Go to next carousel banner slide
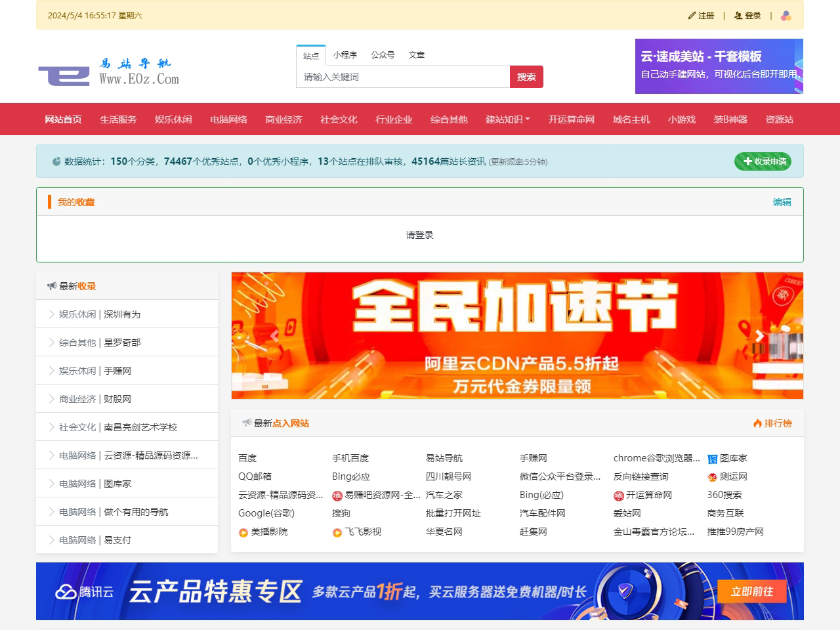 [759, 336]
